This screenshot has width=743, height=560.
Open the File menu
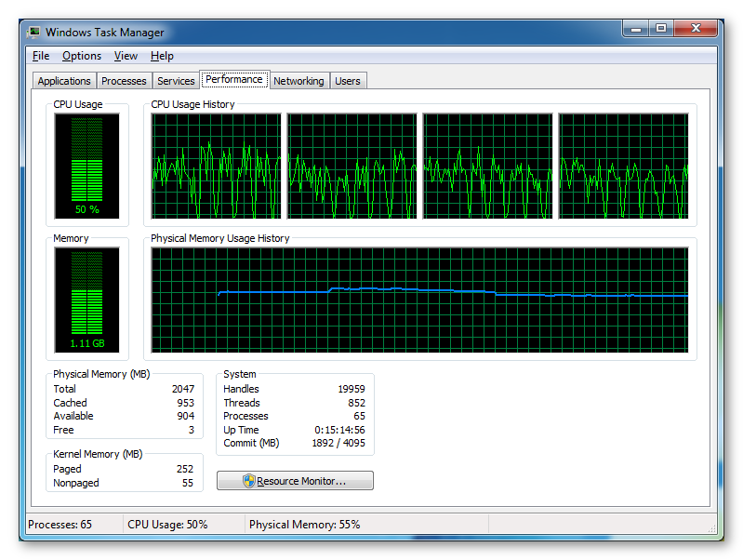tap(41, 56)
